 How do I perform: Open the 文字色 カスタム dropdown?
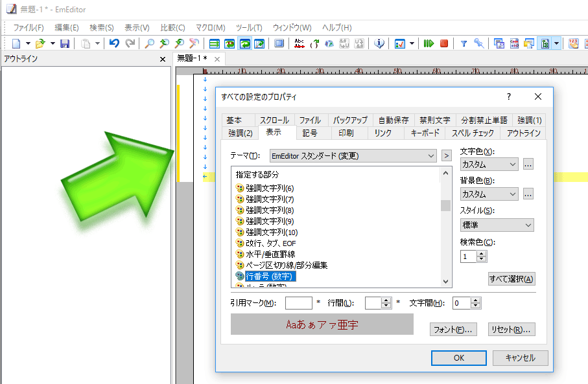point(489,164)
